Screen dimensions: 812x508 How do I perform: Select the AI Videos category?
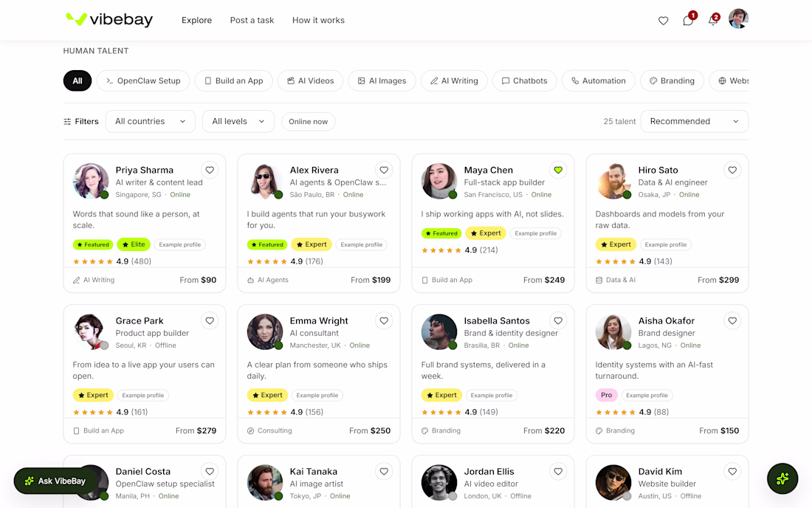click(310, 80)
